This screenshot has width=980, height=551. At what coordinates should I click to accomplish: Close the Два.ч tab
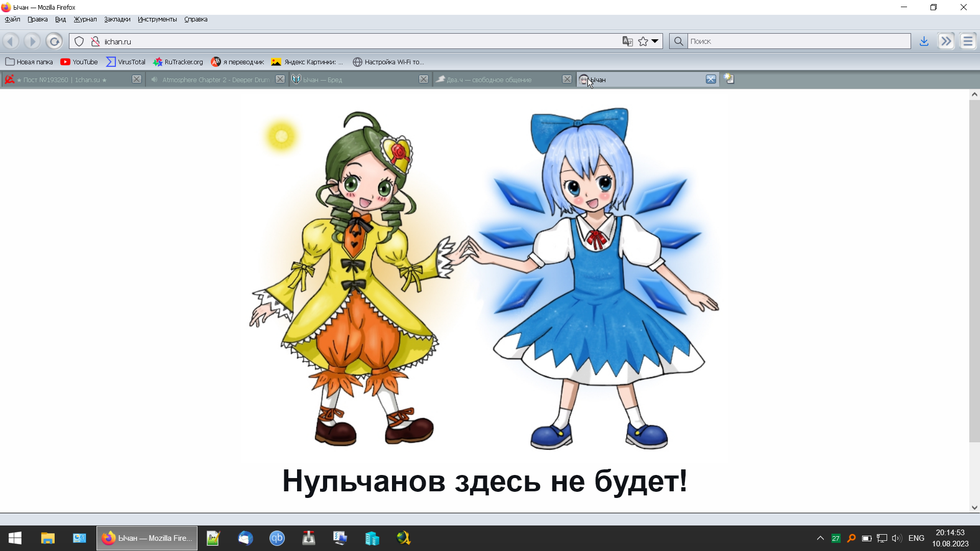567,79
